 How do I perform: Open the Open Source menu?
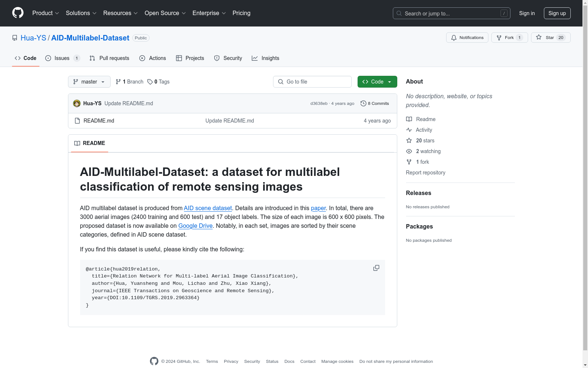tap(165, 13)
